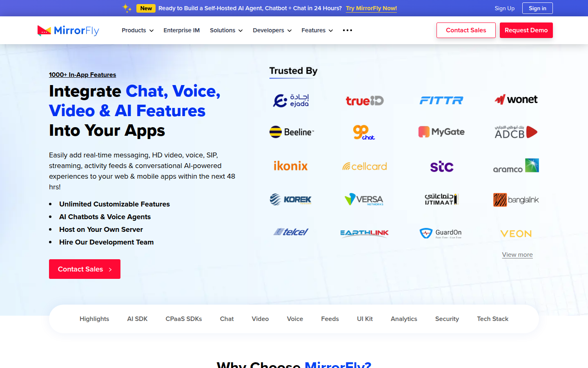Expand the Features dropdown in the navbar
Viewport: 588px width, 368px height.
tap(317, 30)
